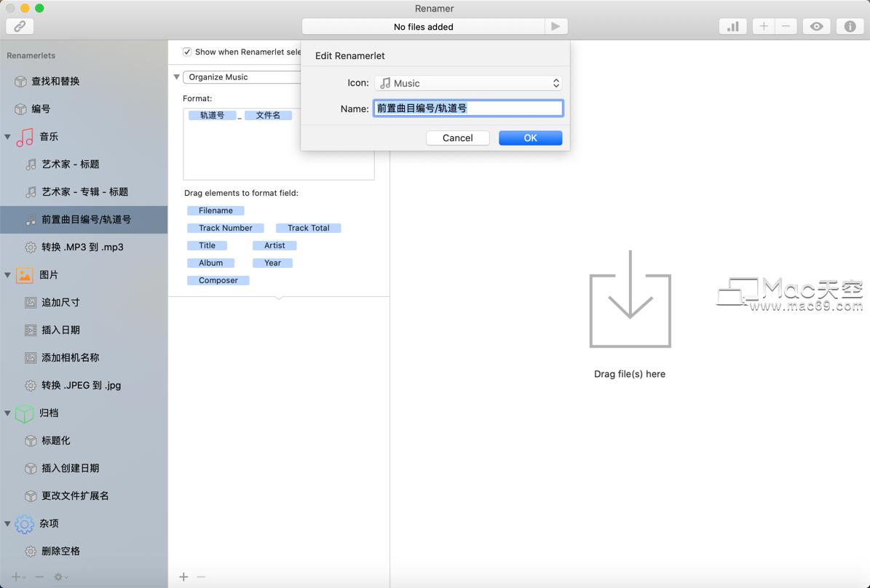
Task: Open the preview with the eye icon
Action: point(816,26)
